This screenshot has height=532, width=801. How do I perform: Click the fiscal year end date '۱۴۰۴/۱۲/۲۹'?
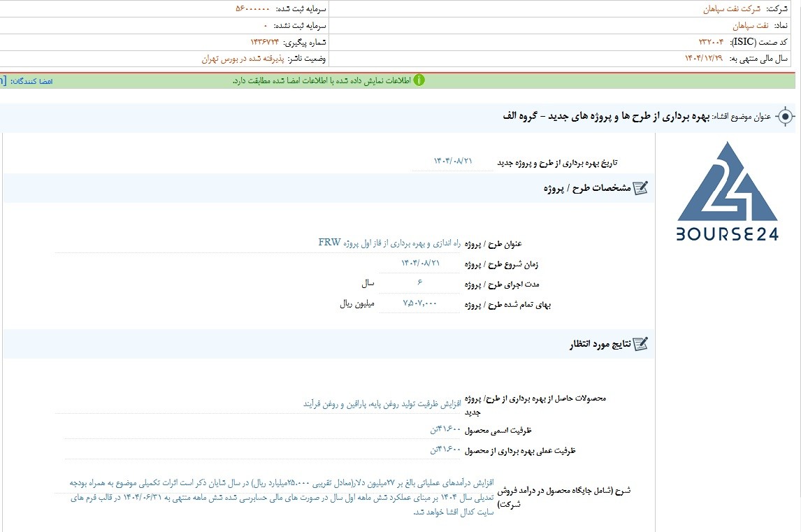[x=703, y=58]
